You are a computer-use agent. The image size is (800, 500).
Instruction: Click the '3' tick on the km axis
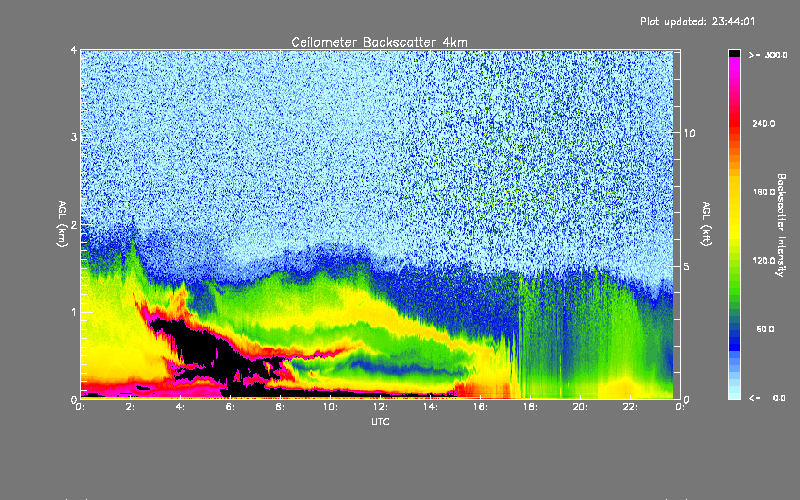(74, 138)
